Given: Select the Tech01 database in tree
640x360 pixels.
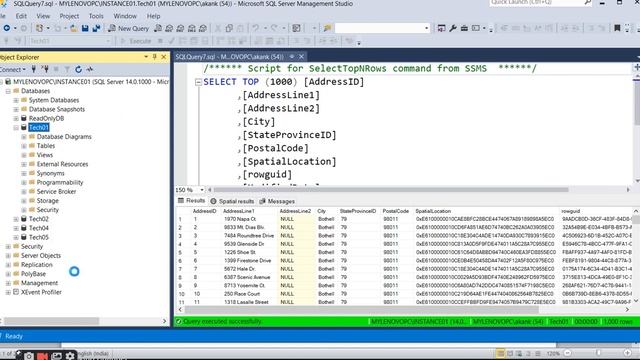Looking at the screenshot, I should tap(38, 127).
